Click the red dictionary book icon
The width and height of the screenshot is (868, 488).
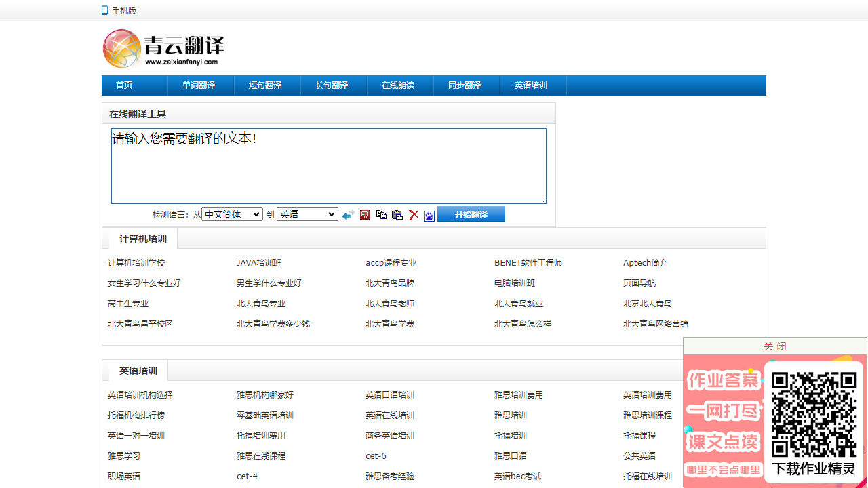point(365,215)
